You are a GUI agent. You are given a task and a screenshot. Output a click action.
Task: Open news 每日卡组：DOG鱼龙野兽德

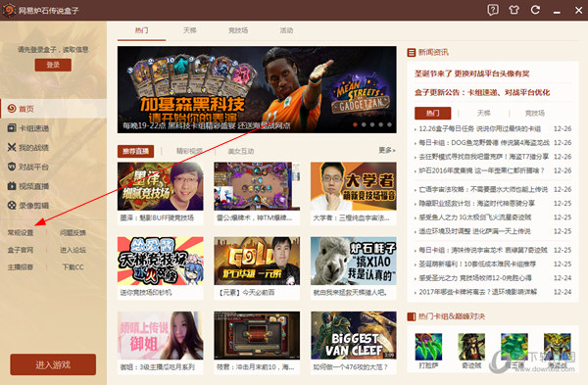[484, 142]
